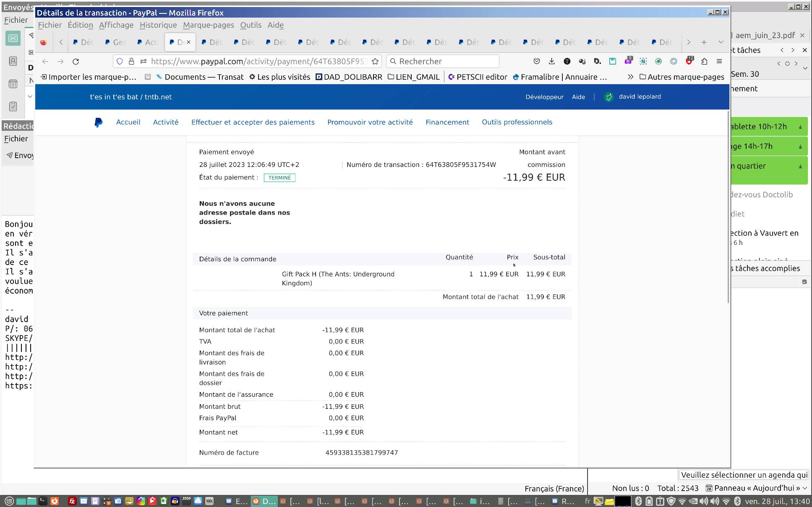Expand the list all tabs dropdown
This screenshot has width=812, height=507.
point(721,42)
